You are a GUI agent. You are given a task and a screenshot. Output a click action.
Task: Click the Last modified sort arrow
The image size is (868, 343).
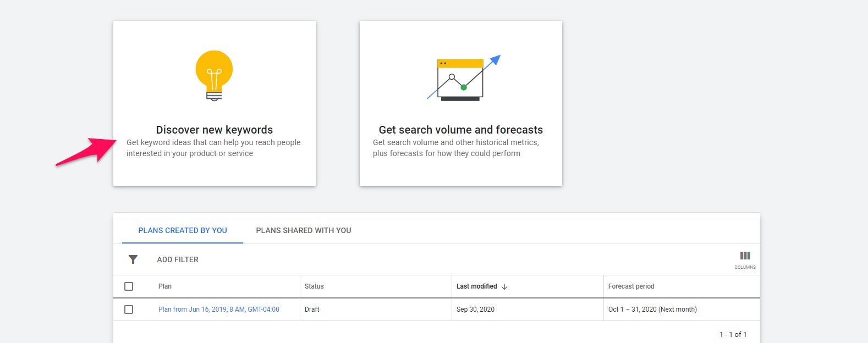(504, 287)
